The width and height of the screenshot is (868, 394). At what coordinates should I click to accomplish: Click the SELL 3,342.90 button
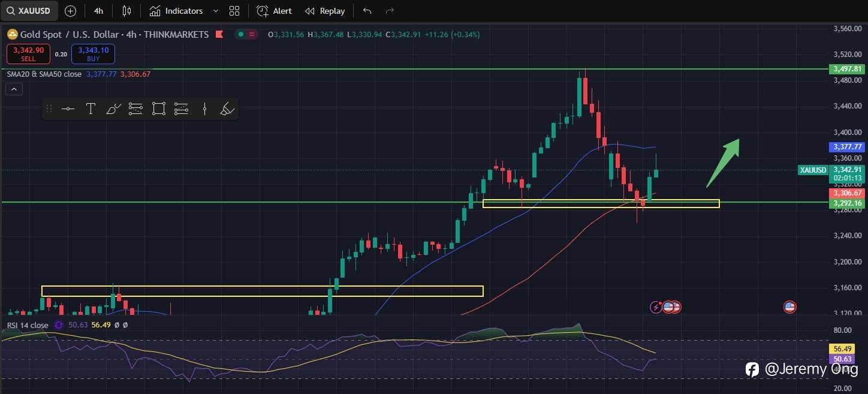click(28, 54)
